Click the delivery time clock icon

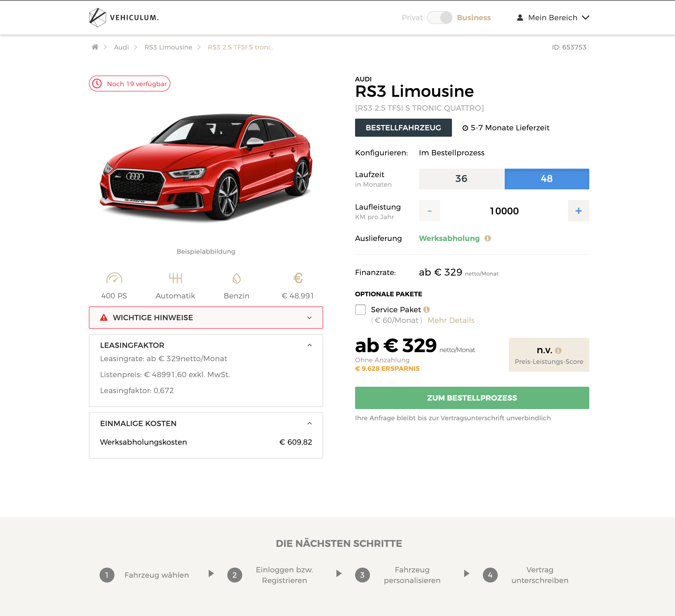465,128
